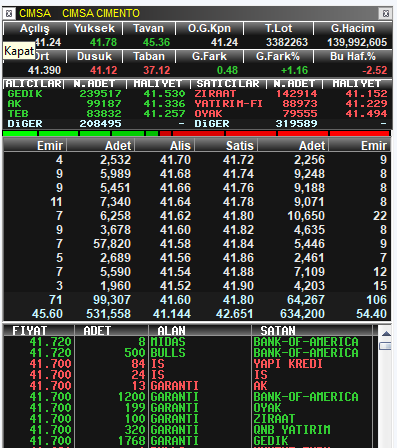The height and width of the screenshot is (448, 397).
Task: Close the CIMSA CIMENTO panel with the X icon
Action: (x=386, y=14)
